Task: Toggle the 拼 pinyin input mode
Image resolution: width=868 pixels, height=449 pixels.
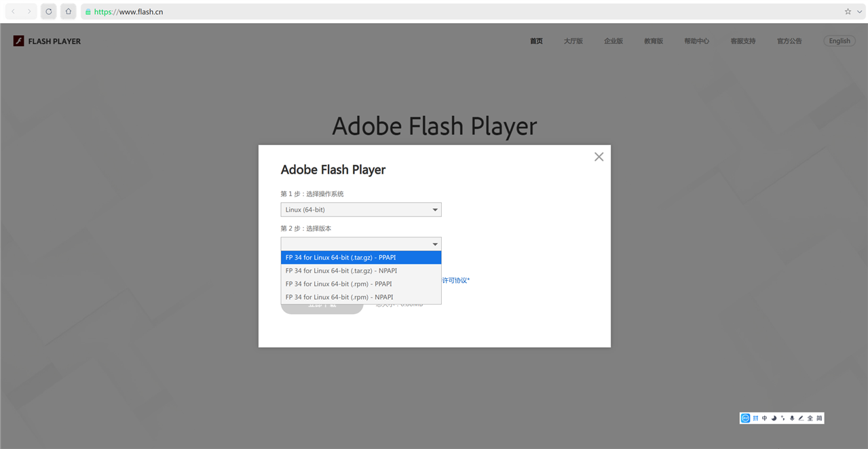Action: tap(755, 418)
